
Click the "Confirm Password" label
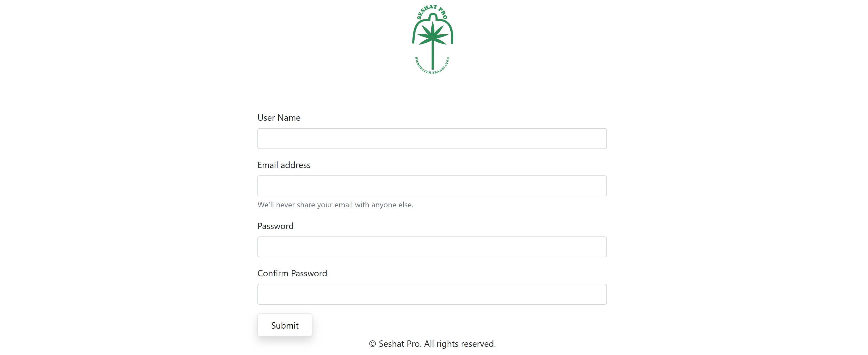(292, 273)
